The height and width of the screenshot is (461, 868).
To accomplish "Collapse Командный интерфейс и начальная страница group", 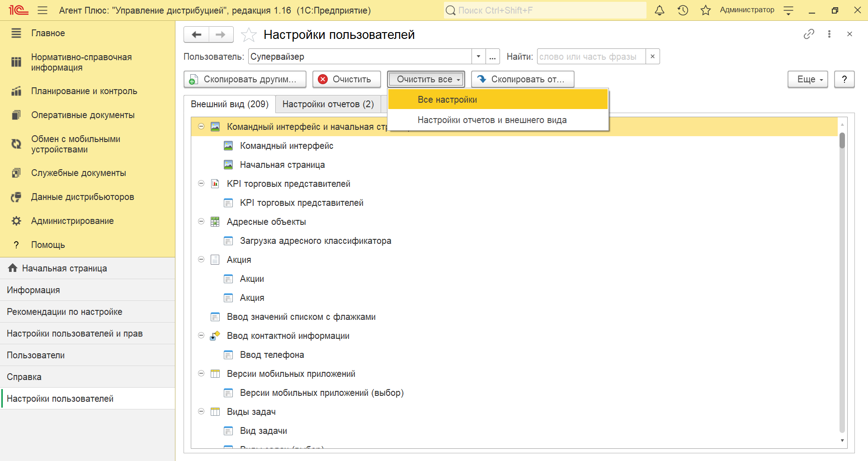I will click(201, 127).
